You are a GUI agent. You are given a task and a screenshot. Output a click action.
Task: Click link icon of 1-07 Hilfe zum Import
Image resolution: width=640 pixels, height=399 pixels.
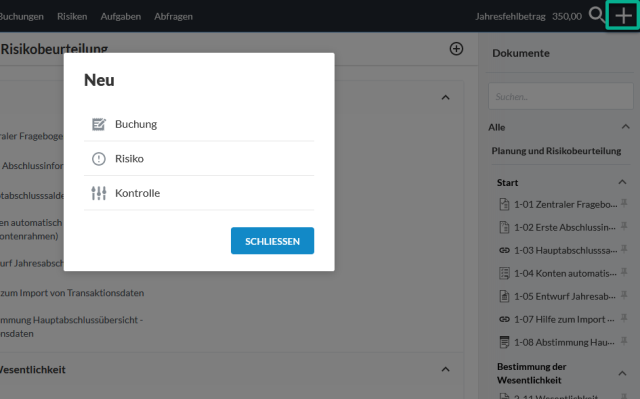tap(504, 319)
